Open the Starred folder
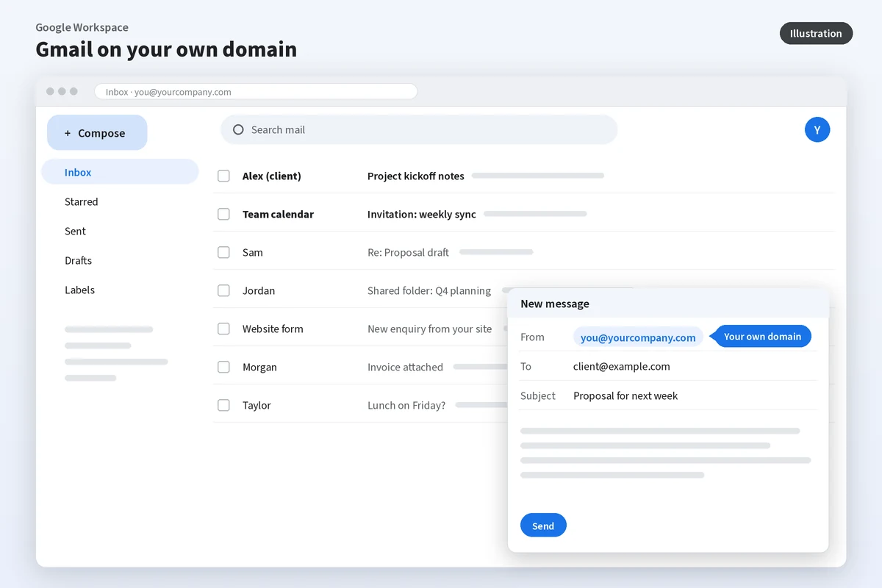 pos(81,201)
